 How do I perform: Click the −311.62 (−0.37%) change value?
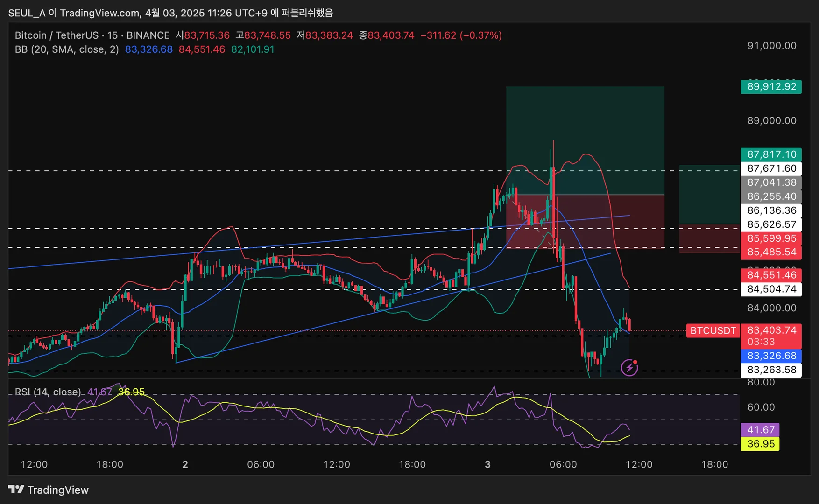point(461,35)
